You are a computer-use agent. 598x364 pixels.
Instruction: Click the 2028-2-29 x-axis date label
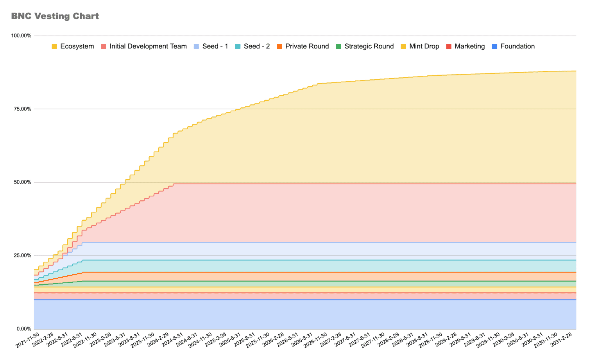tap(389, 340)
